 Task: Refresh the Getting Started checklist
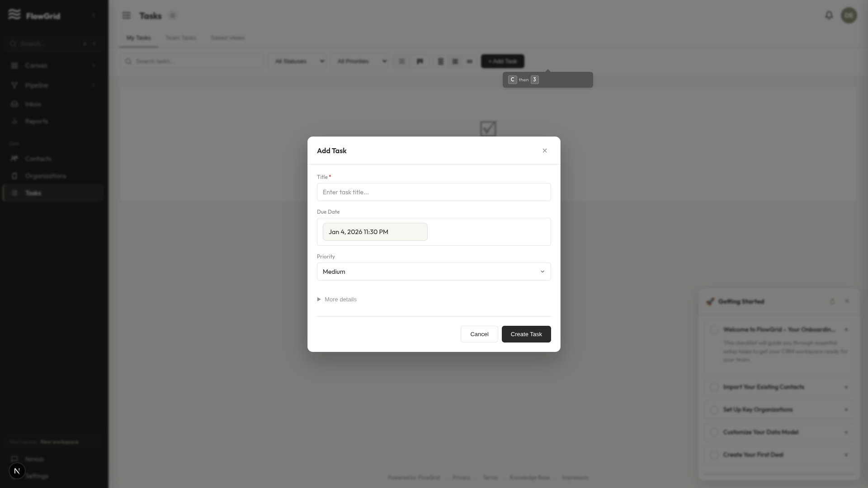(832, 301)
